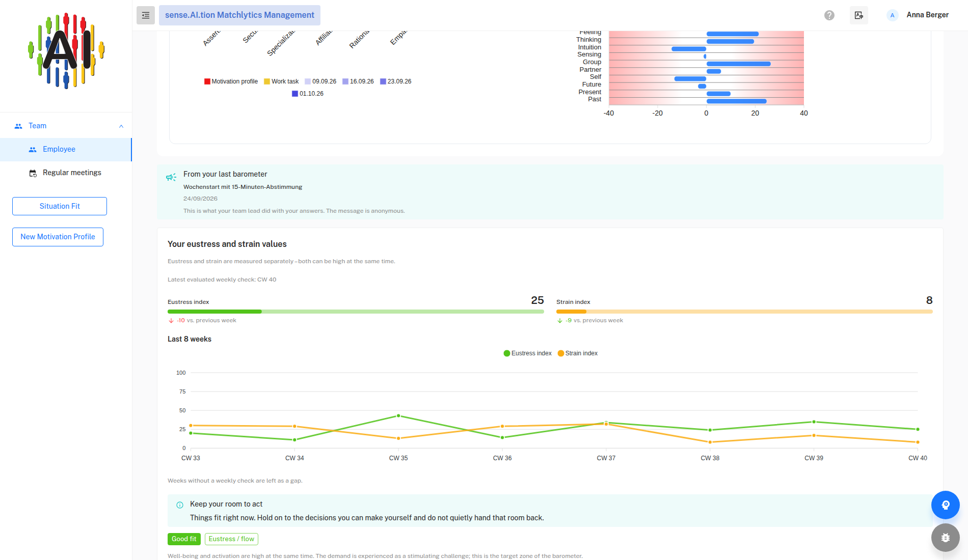The height and width of the screenshot is (560, 968).
Task: Open the grey bug report floating button
Action: tap(946, 538)
